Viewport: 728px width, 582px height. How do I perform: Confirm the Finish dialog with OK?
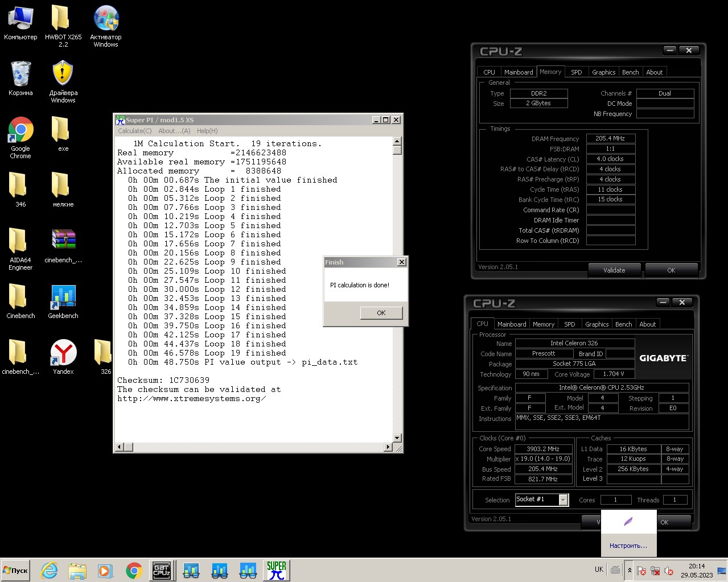[x=381, y=313]
